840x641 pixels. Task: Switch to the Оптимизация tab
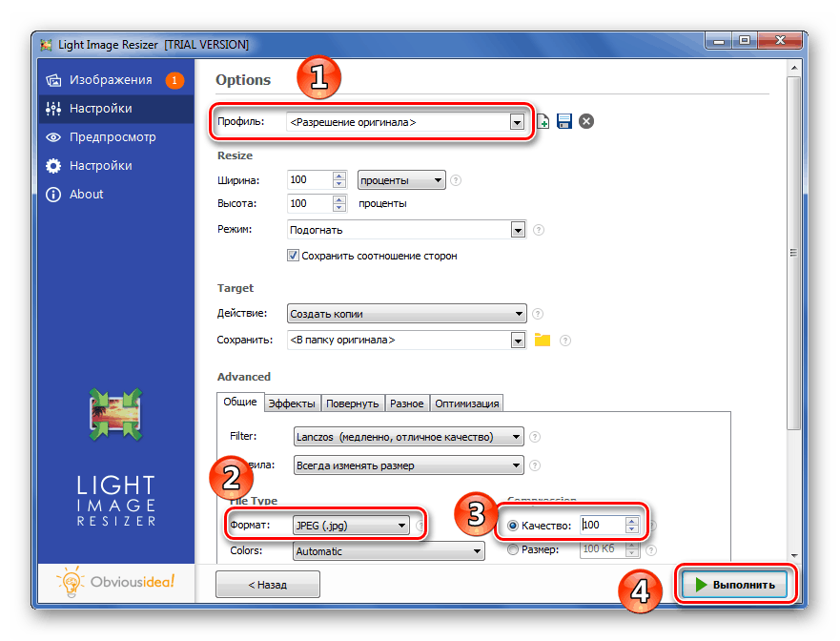pyautogui.click(x=466, y=403)
